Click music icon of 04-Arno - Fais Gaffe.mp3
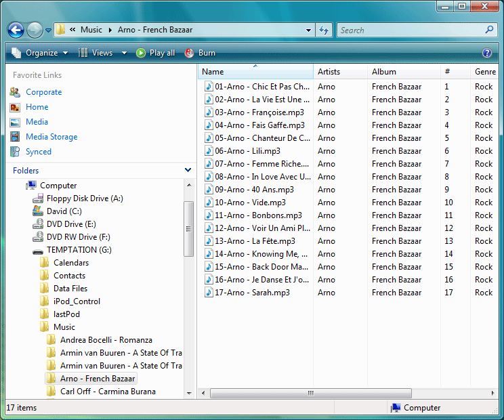The image size is (504, 420). [x=209, y=125]
